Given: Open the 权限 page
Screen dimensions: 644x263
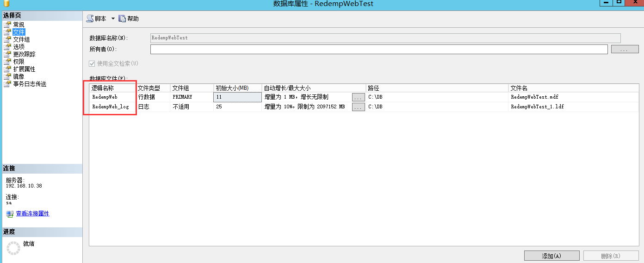Looking at the screenshot, I should [x=19, y=62].
